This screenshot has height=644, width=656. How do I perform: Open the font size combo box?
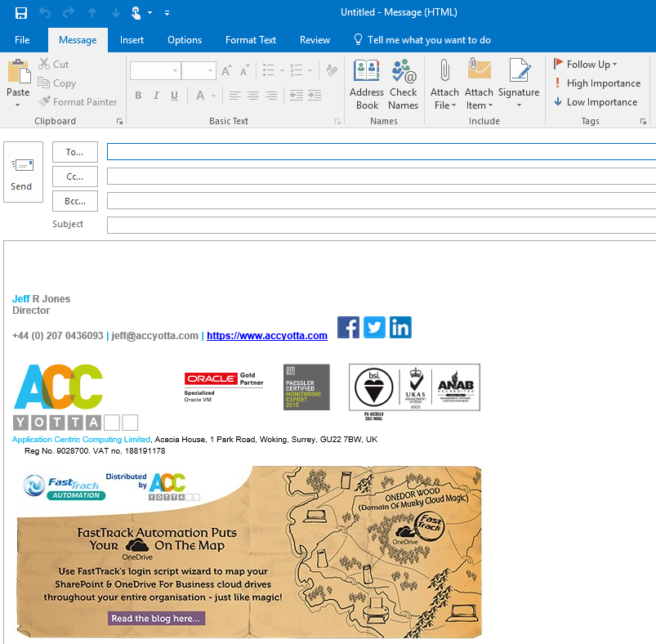(199, 71)
